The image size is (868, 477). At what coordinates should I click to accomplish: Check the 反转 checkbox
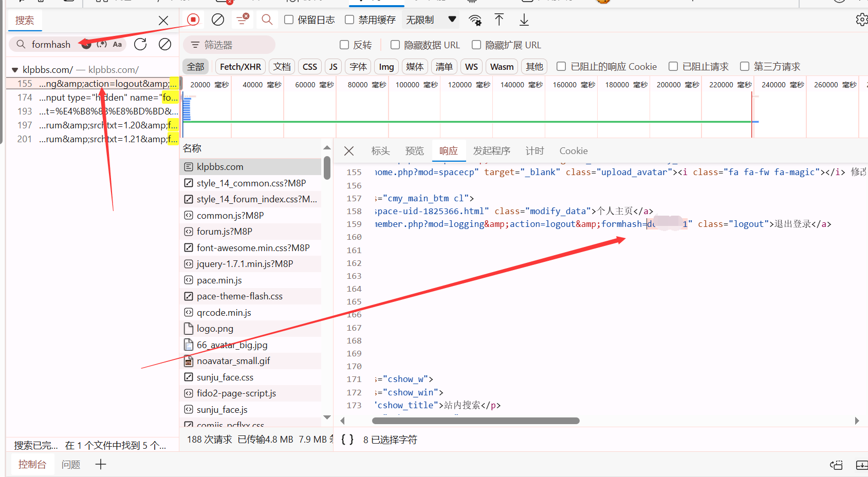pos(344,45)
